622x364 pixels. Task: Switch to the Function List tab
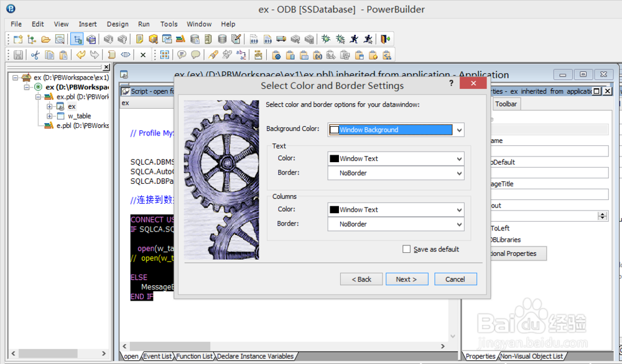click(194, 356)
